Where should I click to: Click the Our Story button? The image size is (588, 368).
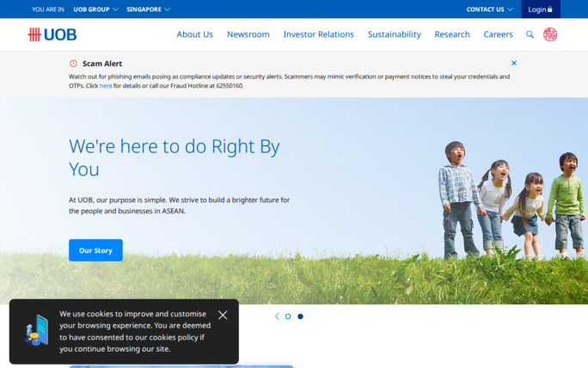(95, 250)
